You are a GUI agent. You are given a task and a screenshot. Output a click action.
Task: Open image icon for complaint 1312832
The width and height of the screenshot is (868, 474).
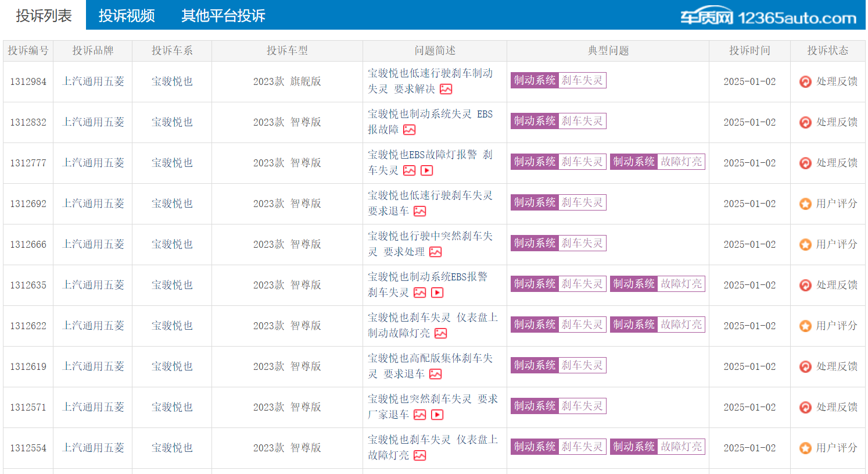(410, 130)
